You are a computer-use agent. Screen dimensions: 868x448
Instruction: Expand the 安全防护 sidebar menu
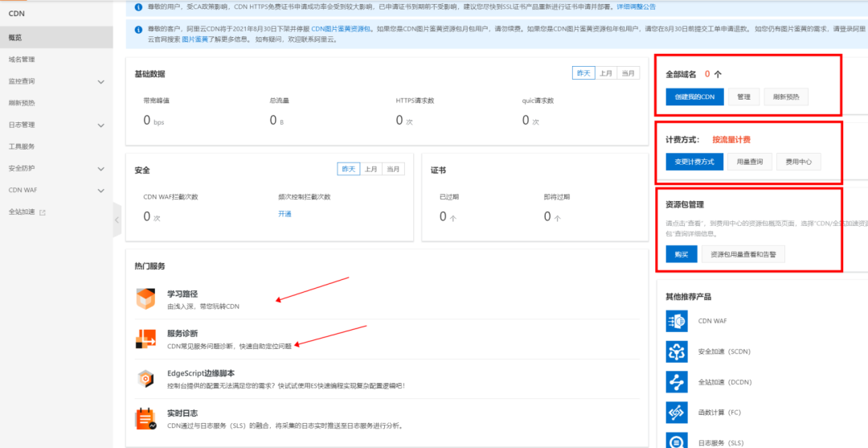click(100, 168)
